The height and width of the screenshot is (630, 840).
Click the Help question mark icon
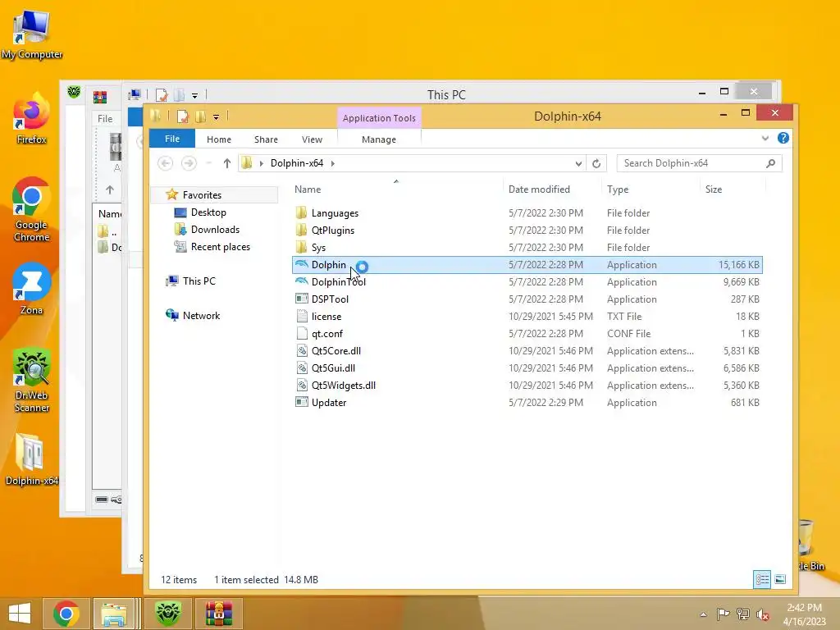(783, 138)
